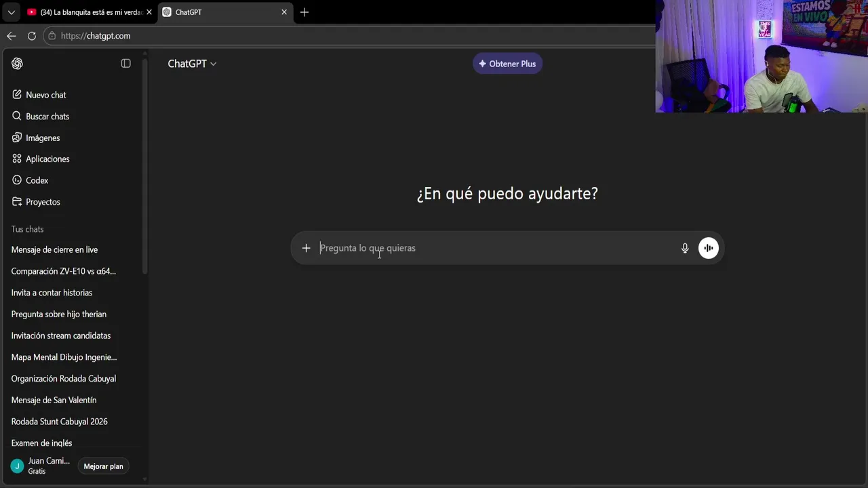Select the ChatGPT browser tab
The image size is (868, 488).
point(226,12)
